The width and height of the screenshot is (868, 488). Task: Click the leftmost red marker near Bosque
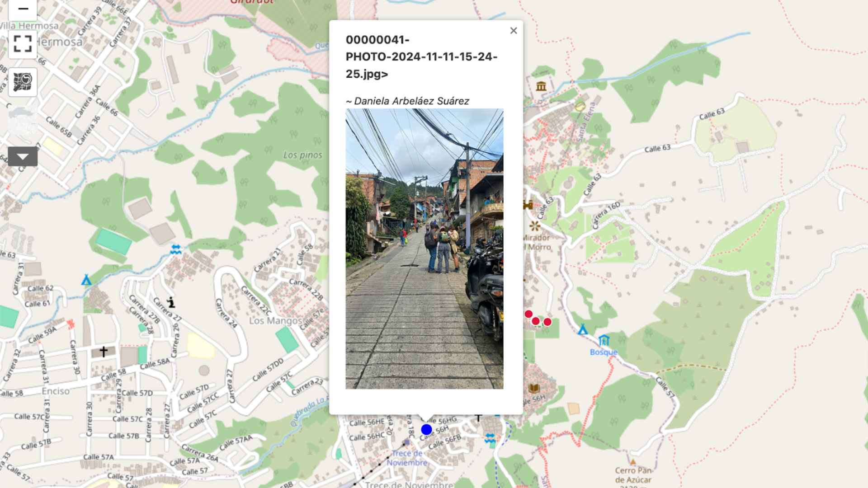pyautogui.click(x=528, y=314)
